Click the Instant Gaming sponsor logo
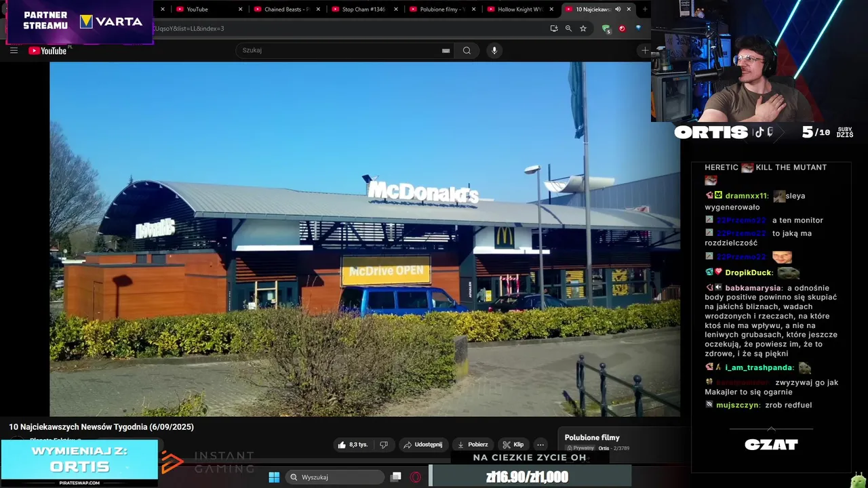Image resolution: width=868 pixels, height=488 pixels. coord(207,462)
